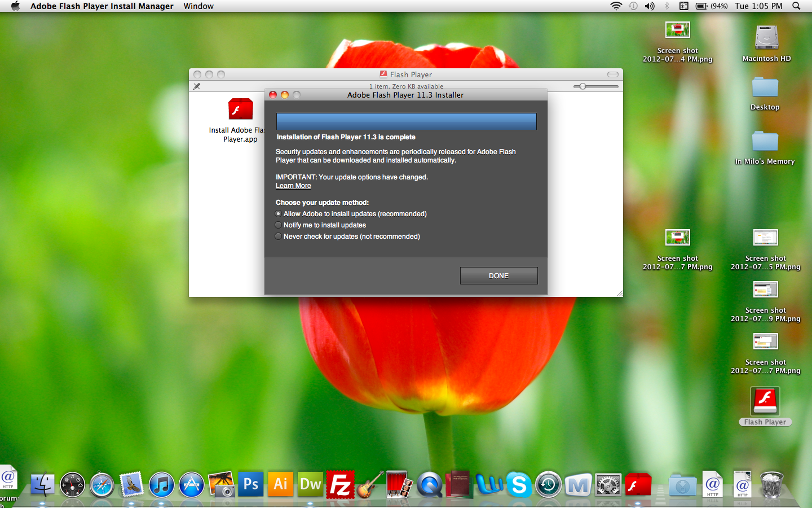Viewport: 812px width, 508px height.
Task: Click HTTP location file beside Downloads folder
Action: [712, 484]
